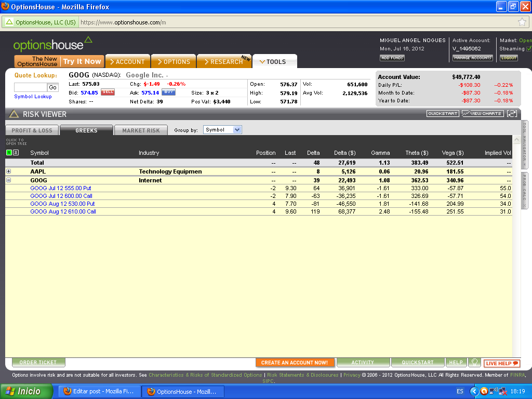The image size is (532, 399).
Task: Switch to OptionsHouse taskbar window
Action: (x=182, y=391)
